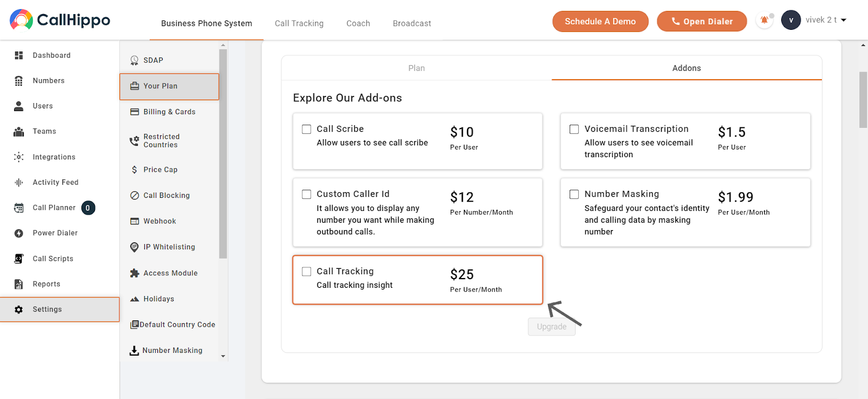Select the Plan tab
The width and height of the screenshot is (868, 399).
point(417,68)
